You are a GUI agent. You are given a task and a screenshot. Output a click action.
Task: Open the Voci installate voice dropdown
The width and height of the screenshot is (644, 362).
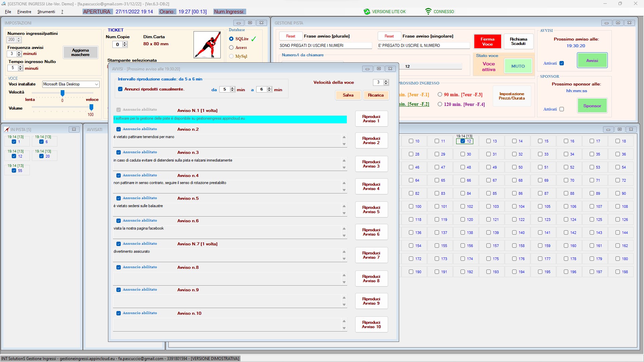[96, 84]
